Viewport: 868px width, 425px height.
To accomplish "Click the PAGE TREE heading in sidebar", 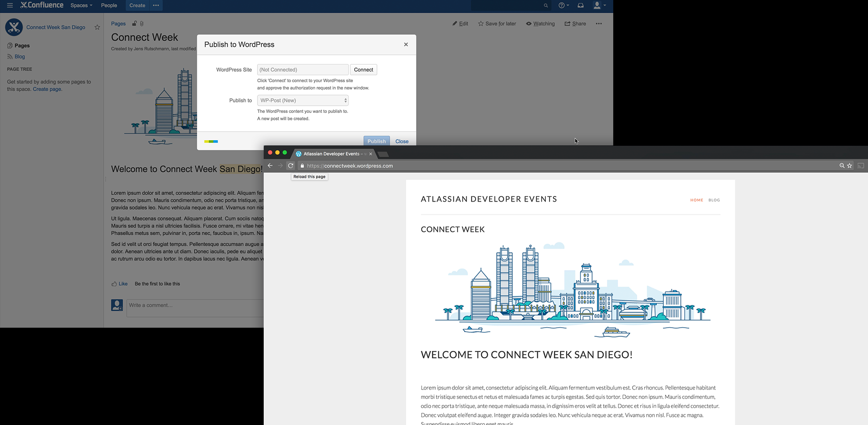I will coord(20,69).
